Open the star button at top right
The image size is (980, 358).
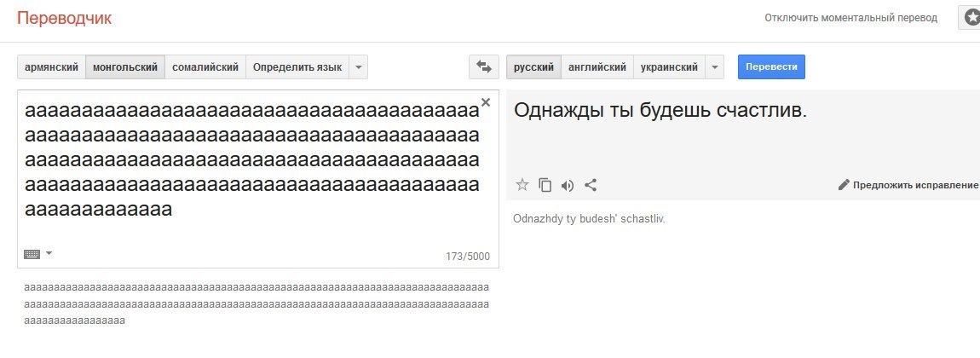970,18
